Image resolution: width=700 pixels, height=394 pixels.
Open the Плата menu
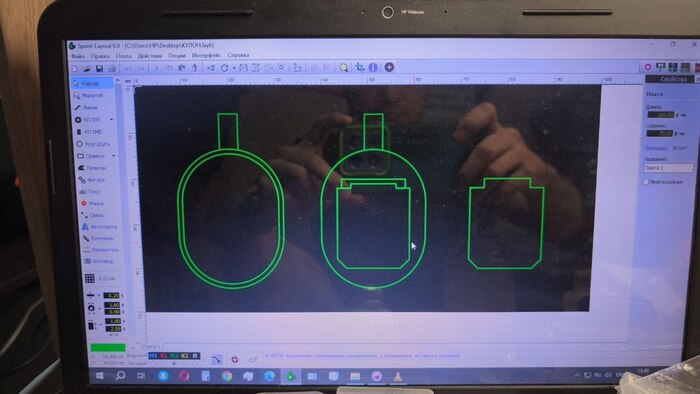tap(124, 56)
